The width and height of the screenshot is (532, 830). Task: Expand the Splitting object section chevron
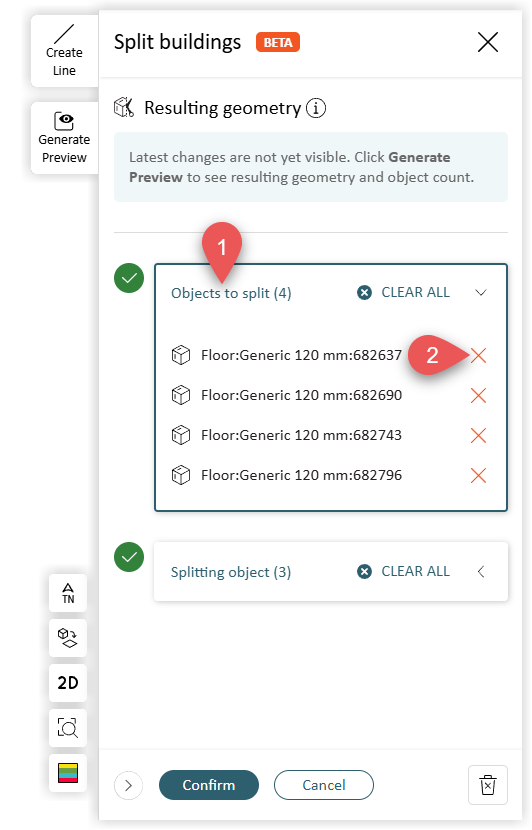(481, 572)
